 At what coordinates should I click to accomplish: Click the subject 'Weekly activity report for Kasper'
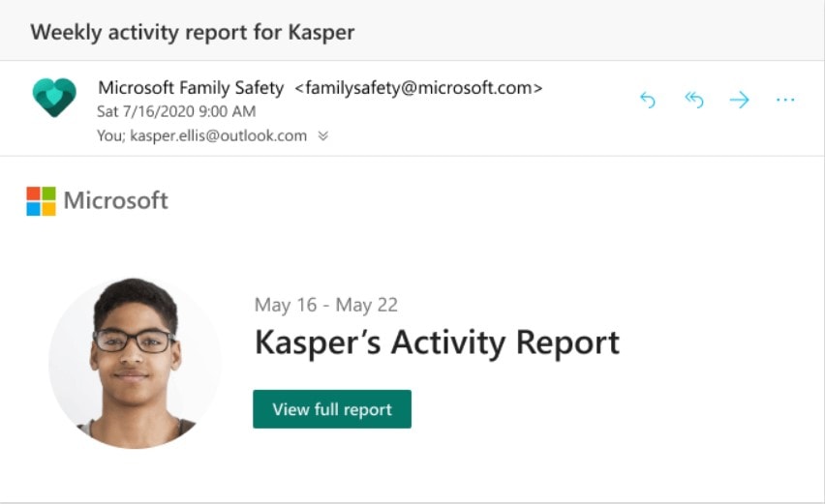click(193, 32)
